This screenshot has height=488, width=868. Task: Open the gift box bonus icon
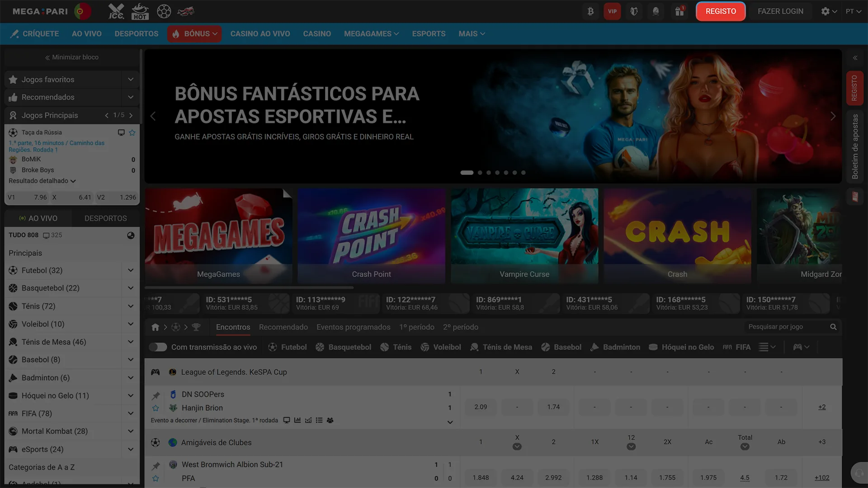679,11
